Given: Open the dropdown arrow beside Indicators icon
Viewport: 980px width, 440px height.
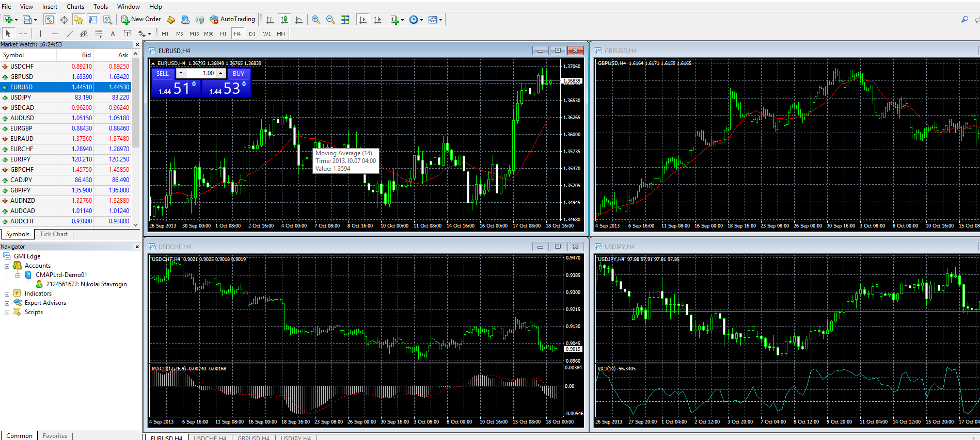Looking at the screenshot, I should click(402, 20).
